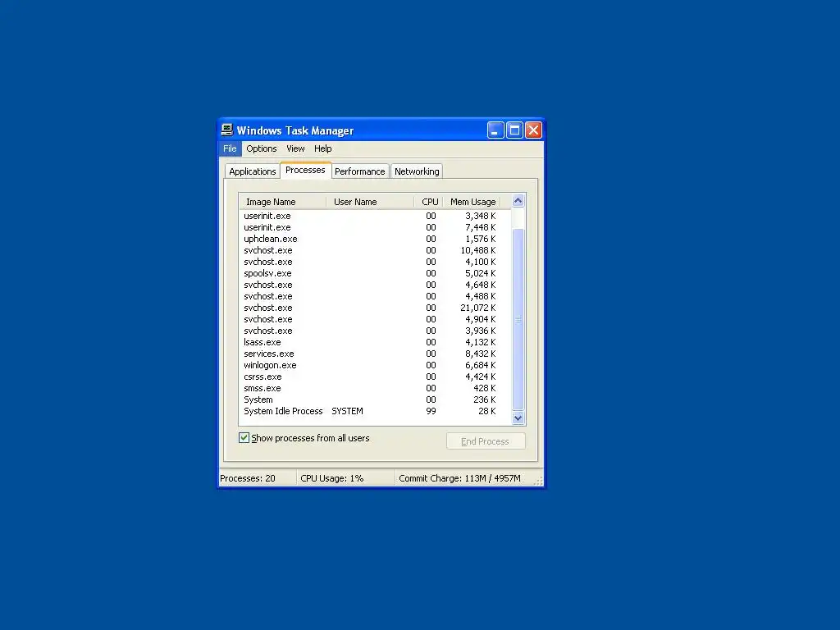Sort by Mem Usage column header
The image size is (840, 630).
click(x=472, y=202)
